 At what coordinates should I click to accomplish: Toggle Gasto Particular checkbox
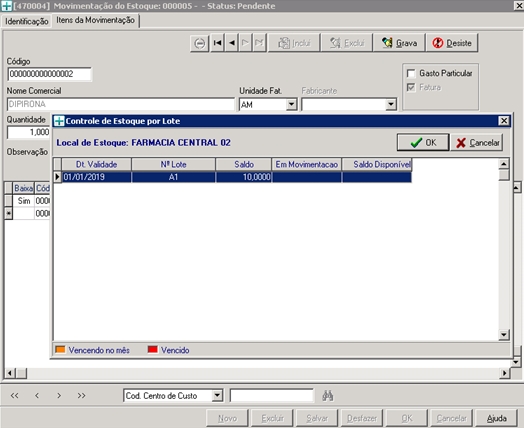411,73
